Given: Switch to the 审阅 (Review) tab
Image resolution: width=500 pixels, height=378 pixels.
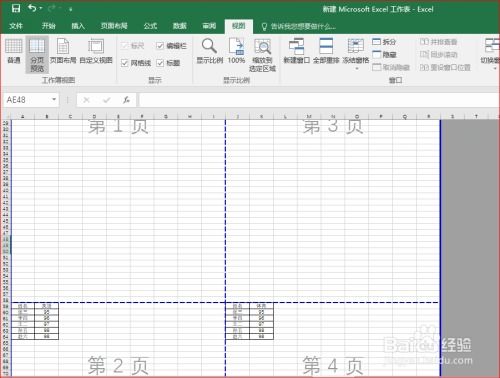Looking at the screenshot, I should click(x=209, y=26).
